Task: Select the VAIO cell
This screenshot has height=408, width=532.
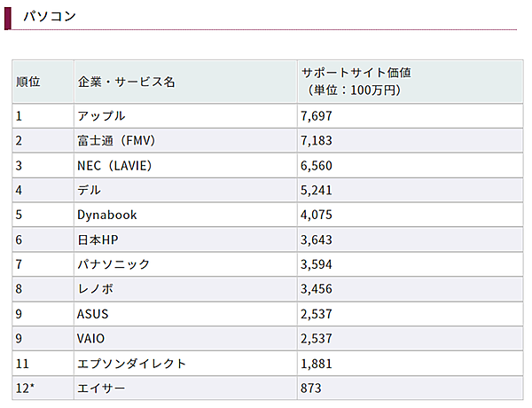Action: click(92, 339)
